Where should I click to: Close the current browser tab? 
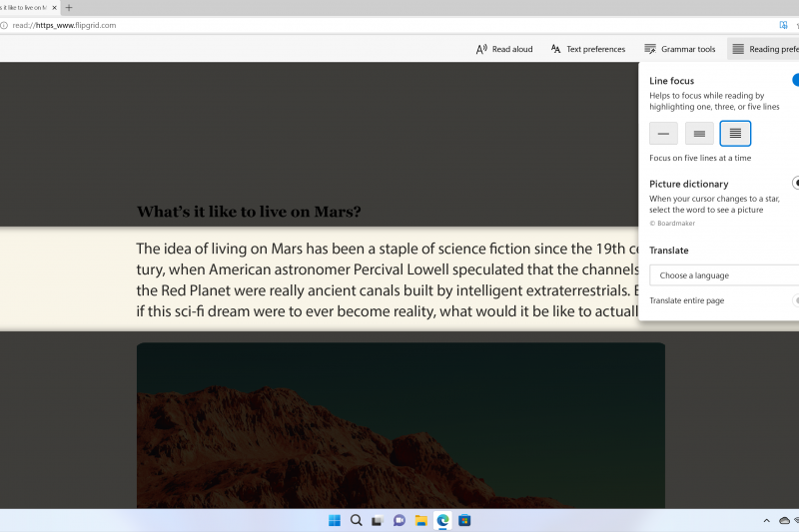tap(55, 8)
